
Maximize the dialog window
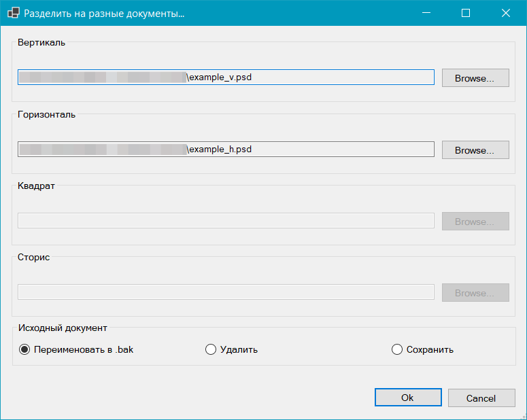[466, 13]
